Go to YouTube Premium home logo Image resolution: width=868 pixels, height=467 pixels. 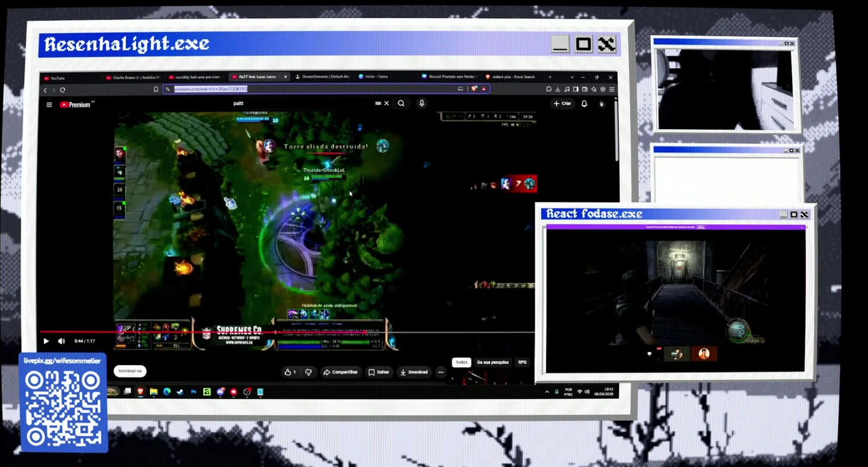click(x=76, y=104)
